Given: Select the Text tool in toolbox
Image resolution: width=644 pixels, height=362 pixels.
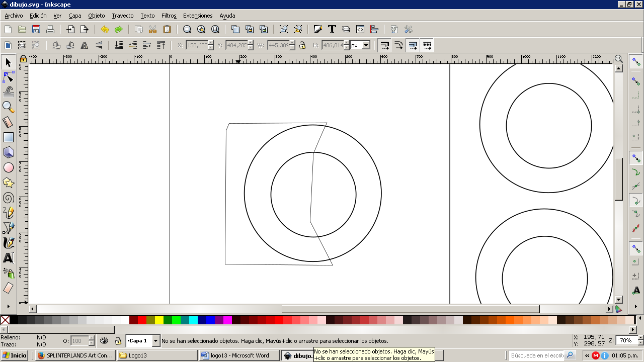Looking at the screenshot, I should click(x=8, y=258).
